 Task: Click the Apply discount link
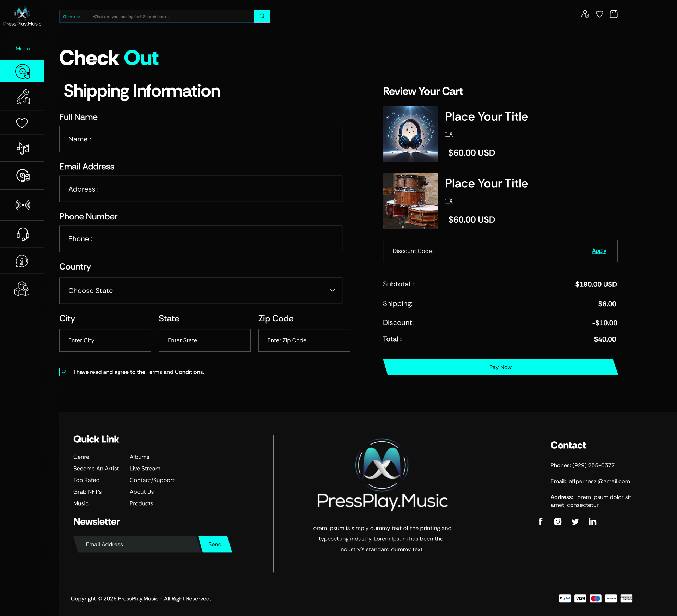pyautogui.click(x=599, y=251)
